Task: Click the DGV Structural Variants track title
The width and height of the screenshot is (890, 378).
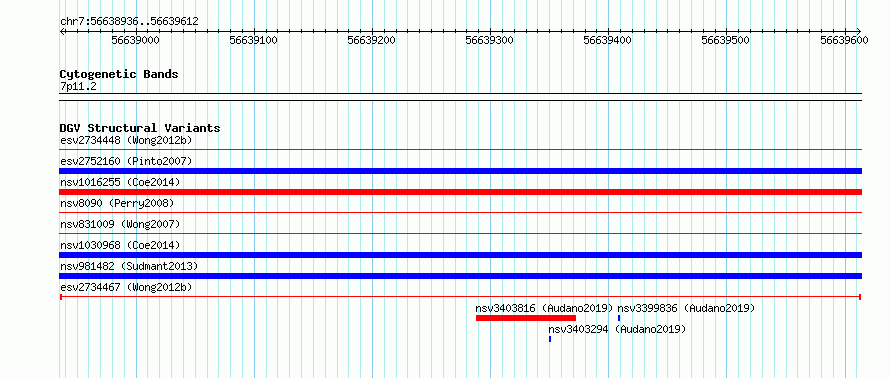Action: 140,128
